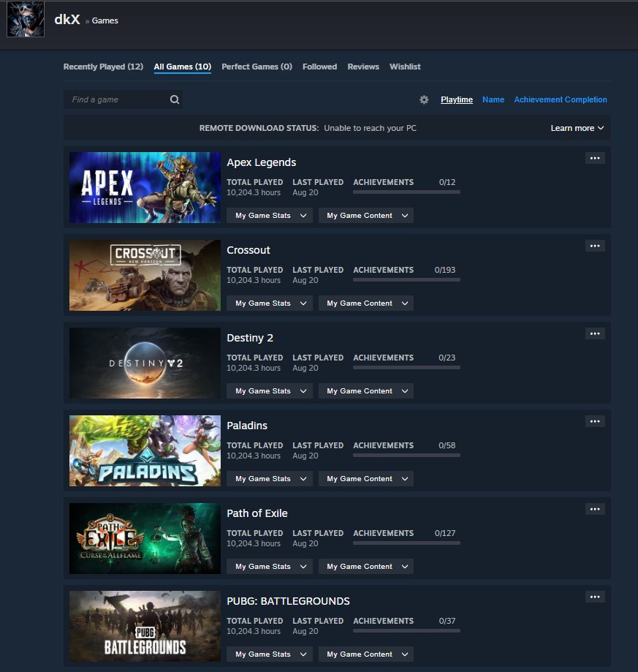Image resolution: width=638 pixels, height=672 pixels.
Task: Open Paladins three-dot options menu
Action: pyautogui.click(x=595, y=421)
